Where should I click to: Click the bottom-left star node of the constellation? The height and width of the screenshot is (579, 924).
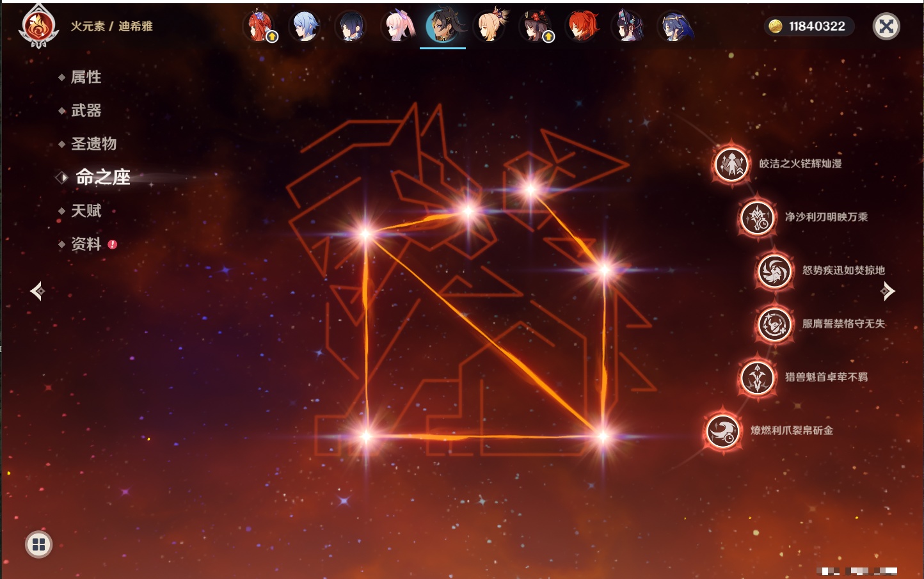[366, 436]
